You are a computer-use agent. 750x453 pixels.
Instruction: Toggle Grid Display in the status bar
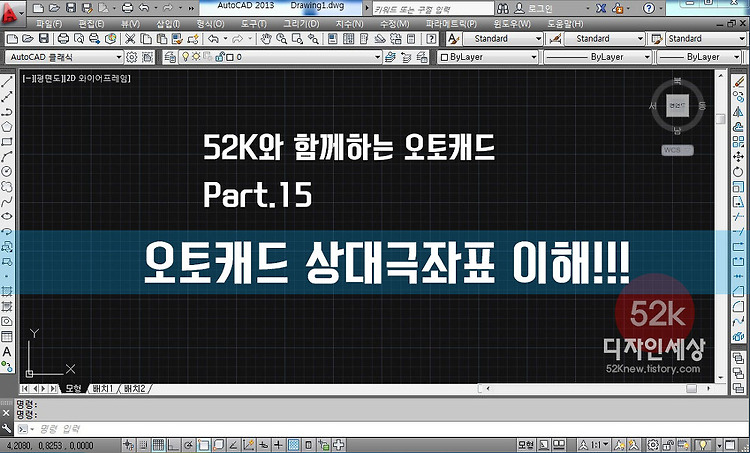click(158, 445)
